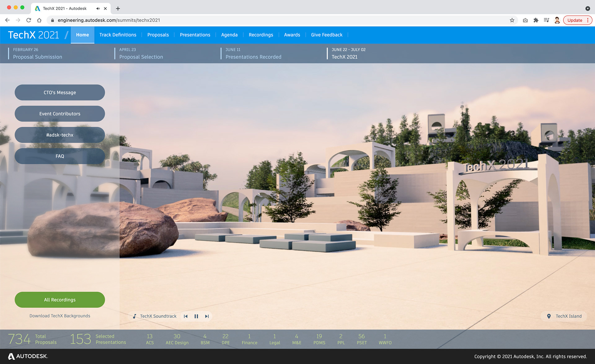The image size is (595, 364).
Task: Click the camera screenshot extension icon
Action: tap(525, 20)
